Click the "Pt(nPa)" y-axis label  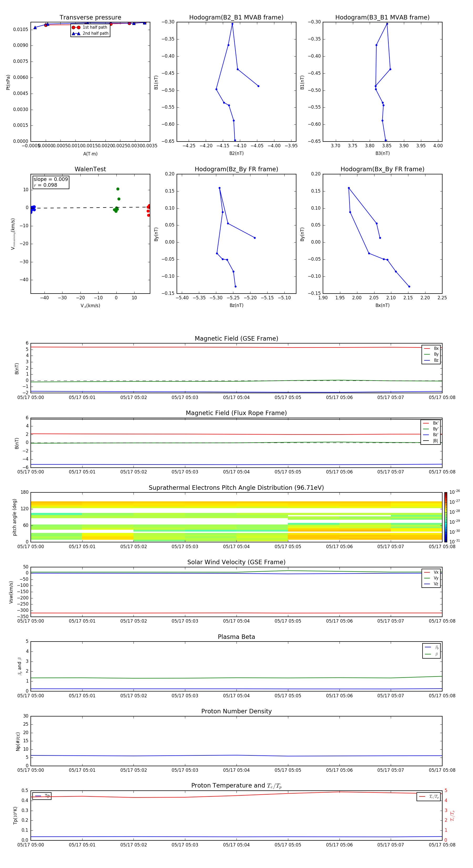coord(8,82)
